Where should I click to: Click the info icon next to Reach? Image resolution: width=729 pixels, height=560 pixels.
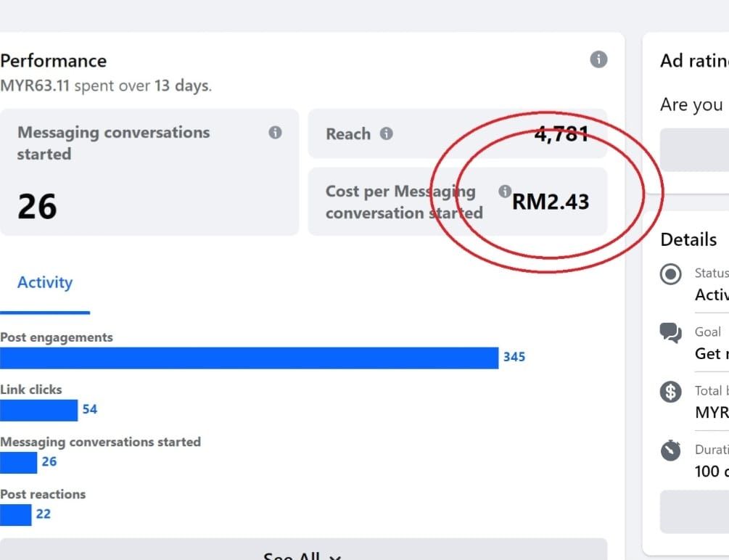387,134
